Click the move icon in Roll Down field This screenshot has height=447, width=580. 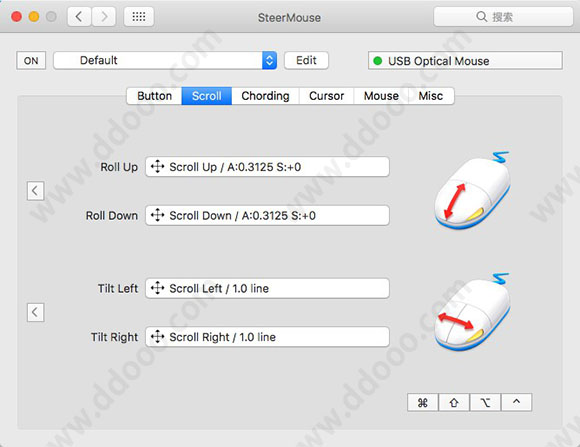tap(158, 215)
